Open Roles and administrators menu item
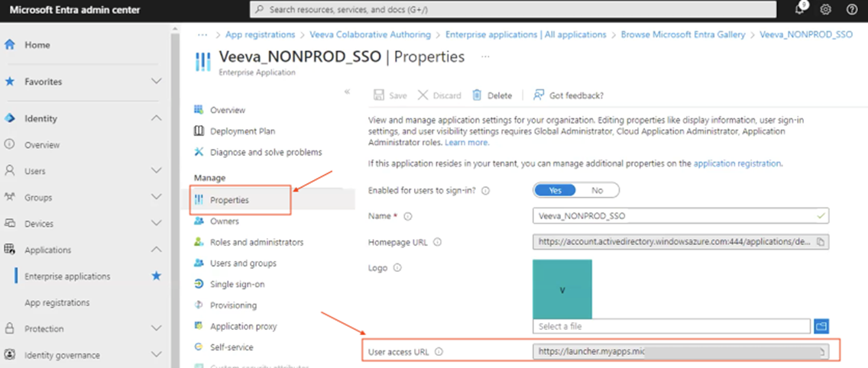 (x=248, y=242)
